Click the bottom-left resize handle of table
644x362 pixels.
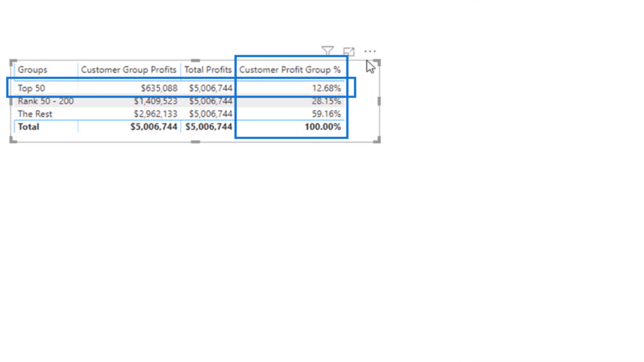click(13, 140)
